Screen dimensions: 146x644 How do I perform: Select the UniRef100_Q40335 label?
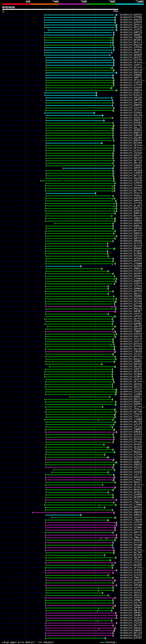(x=131, y=349)
